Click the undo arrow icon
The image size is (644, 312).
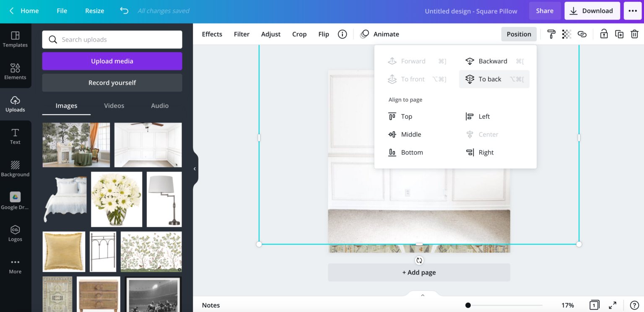tap(124, 10)
